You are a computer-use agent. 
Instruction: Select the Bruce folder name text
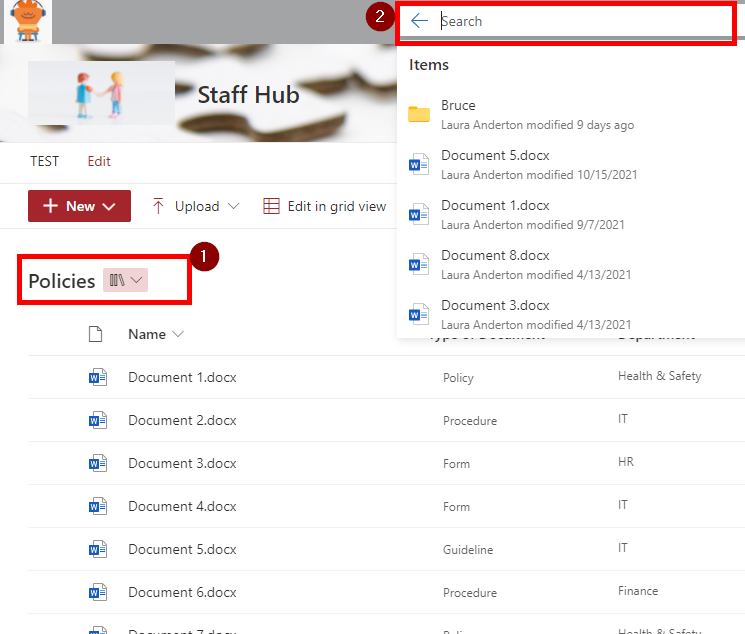[x=458, y=105]
